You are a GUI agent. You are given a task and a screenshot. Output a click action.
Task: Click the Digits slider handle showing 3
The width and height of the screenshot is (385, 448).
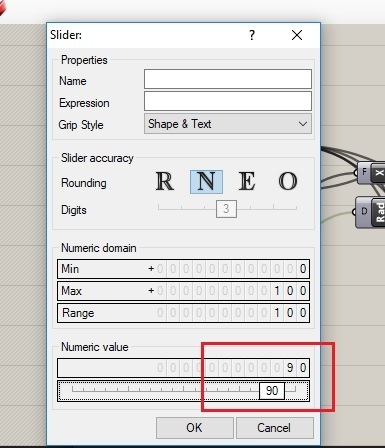pos(226,209)
